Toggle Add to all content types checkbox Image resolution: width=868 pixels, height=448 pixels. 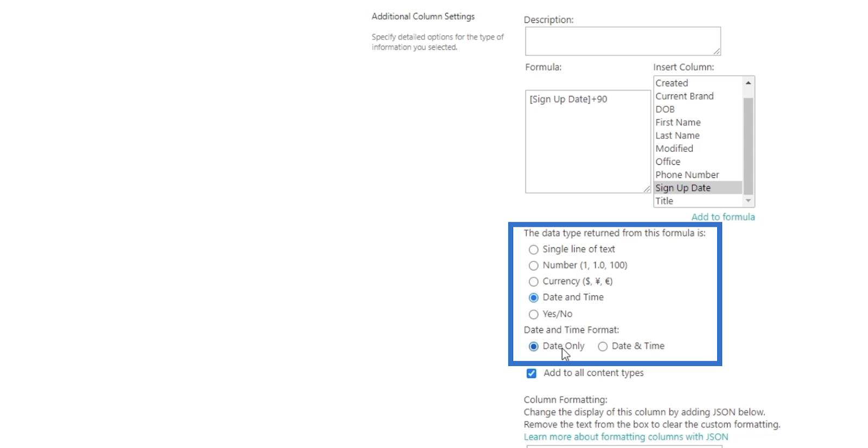[532, 373]
